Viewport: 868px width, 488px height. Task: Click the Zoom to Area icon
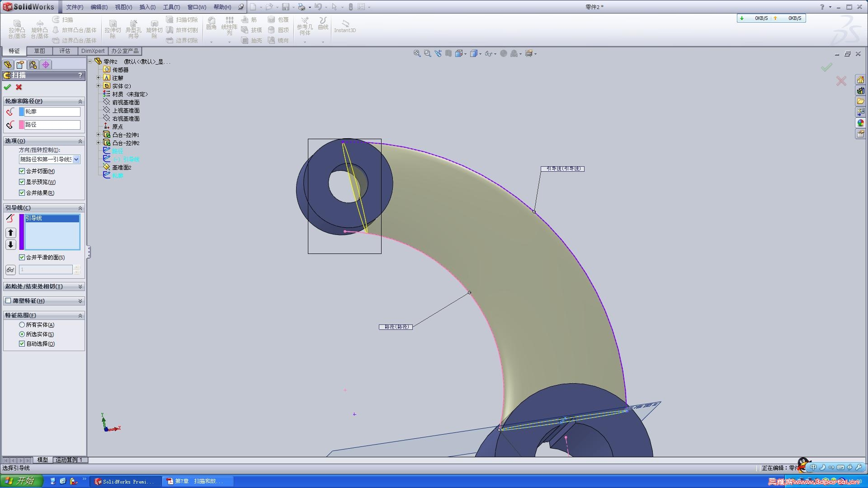point(427,53)
